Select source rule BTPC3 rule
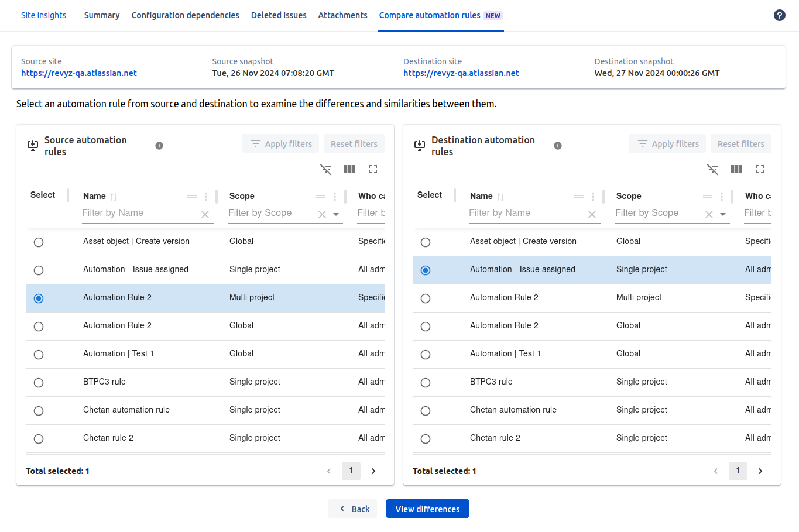 (x=39, y=383)
